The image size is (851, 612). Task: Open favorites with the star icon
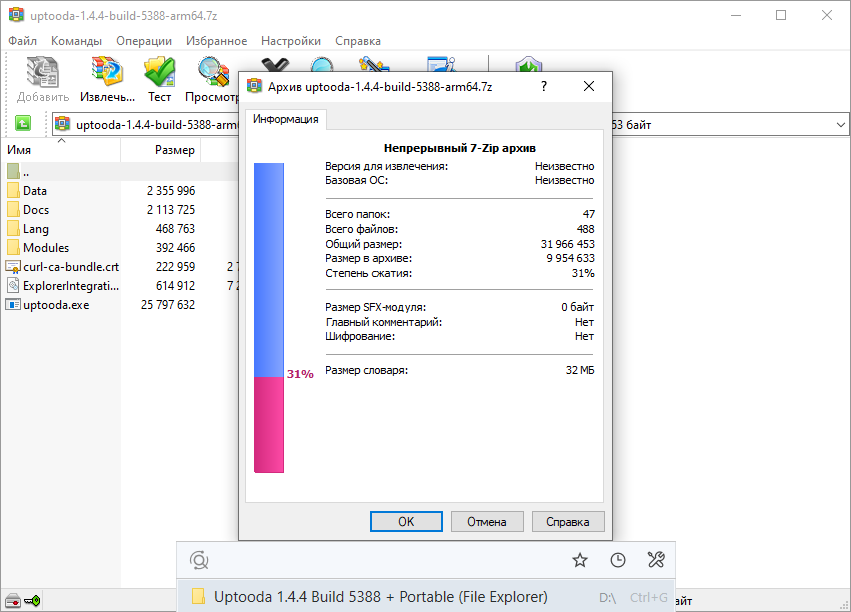(580, 560)
